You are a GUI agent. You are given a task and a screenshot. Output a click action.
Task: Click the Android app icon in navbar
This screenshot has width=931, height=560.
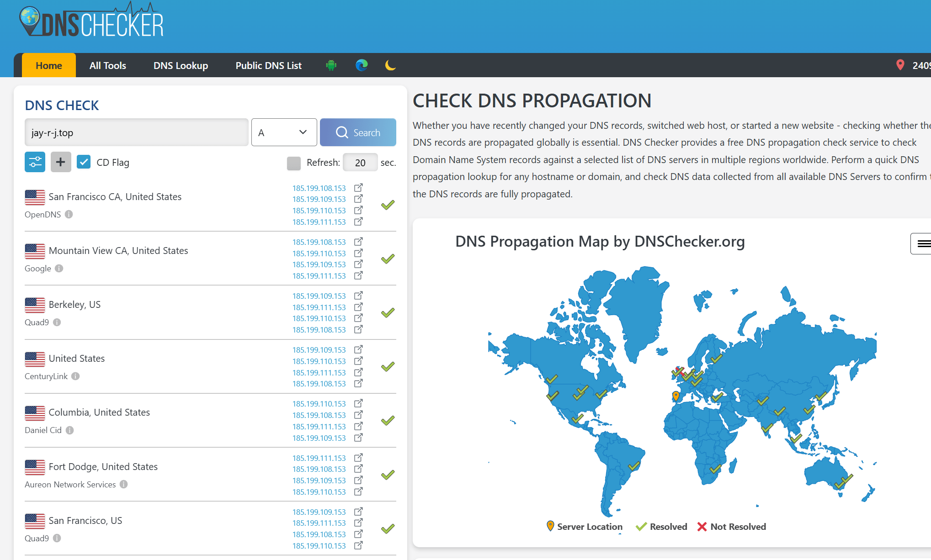[331, 65]
